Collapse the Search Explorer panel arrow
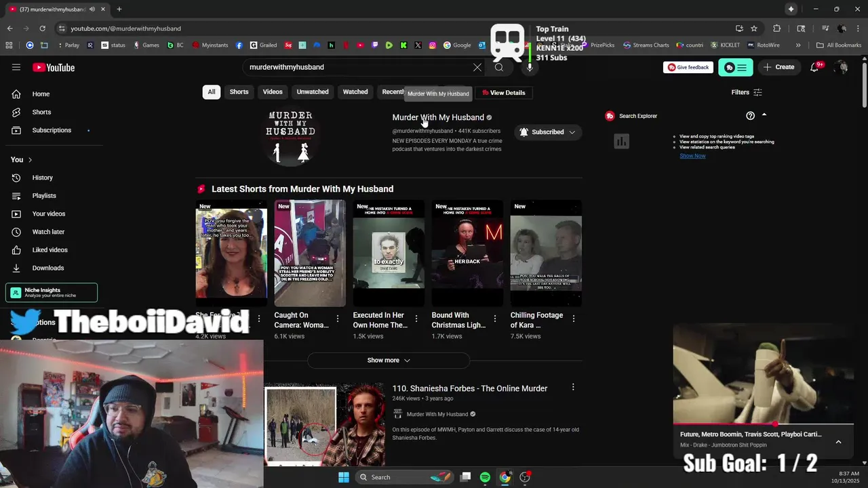Screen dimensions: 868x488 coord(764,115)
